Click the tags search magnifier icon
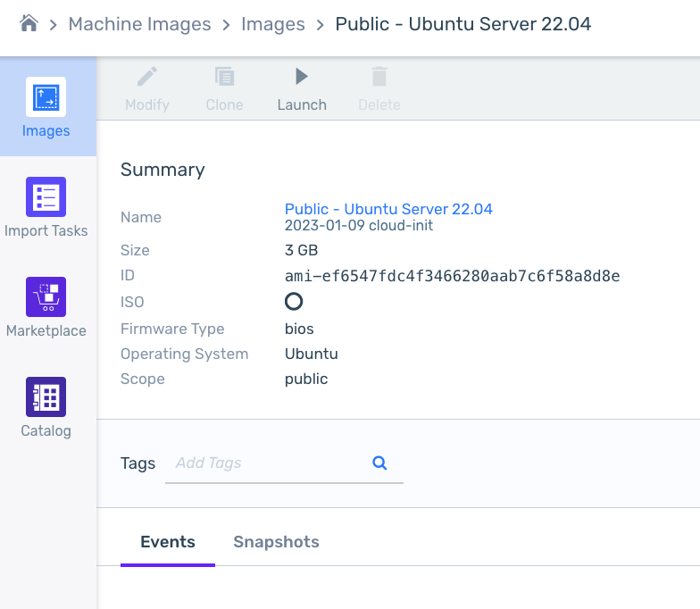The height and width of the screenshot is (609, 700). click(379, 463)
